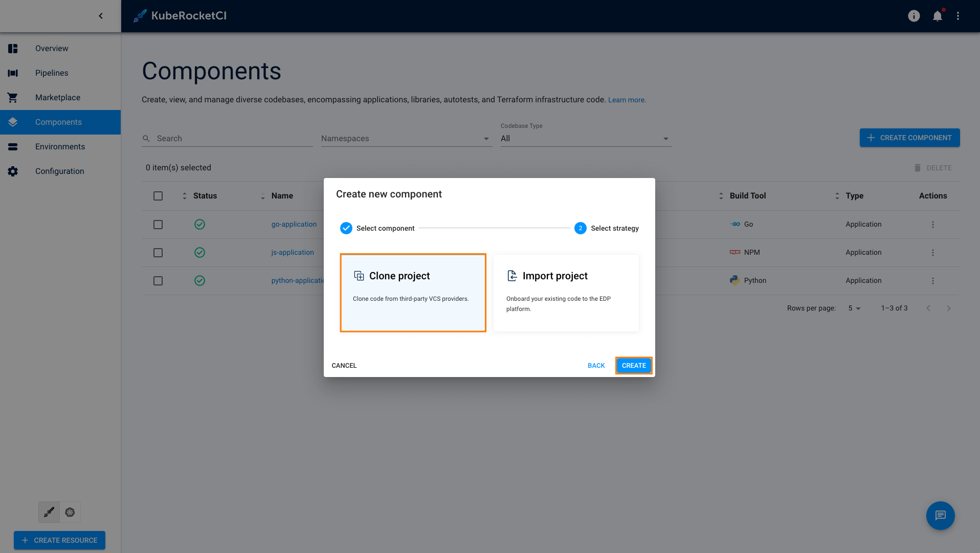
Task: Click the Python build tool icon
Action: [x=734, y=280]
